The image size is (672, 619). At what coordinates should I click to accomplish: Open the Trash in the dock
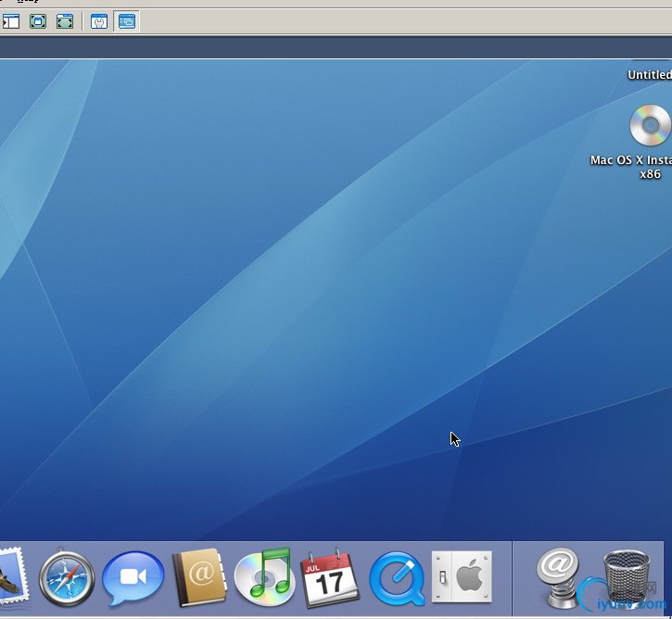pos(627,577)
